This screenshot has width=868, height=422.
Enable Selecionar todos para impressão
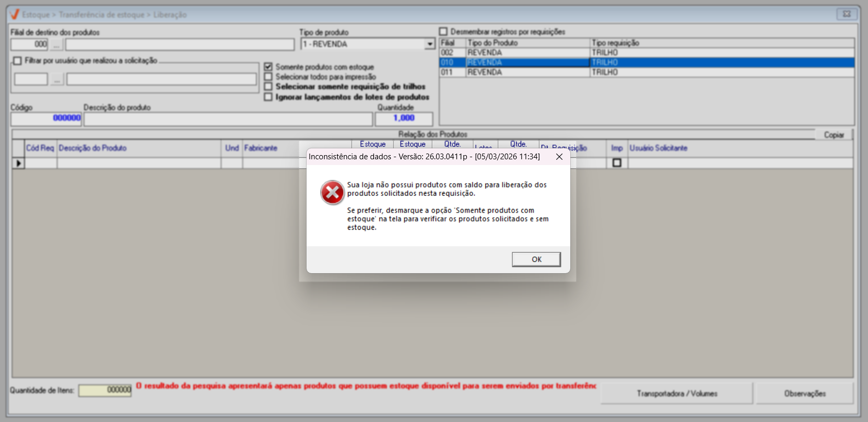(268, 77)
